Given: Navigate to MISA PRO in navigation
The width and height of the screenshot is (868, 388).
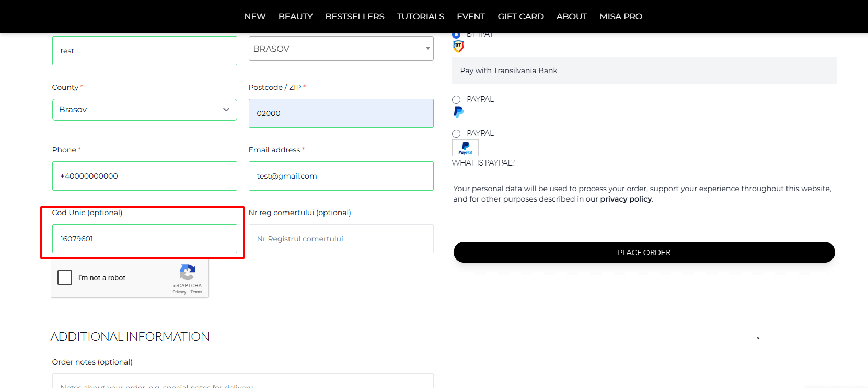Looking at the screenshot, I should pos(621,17).
